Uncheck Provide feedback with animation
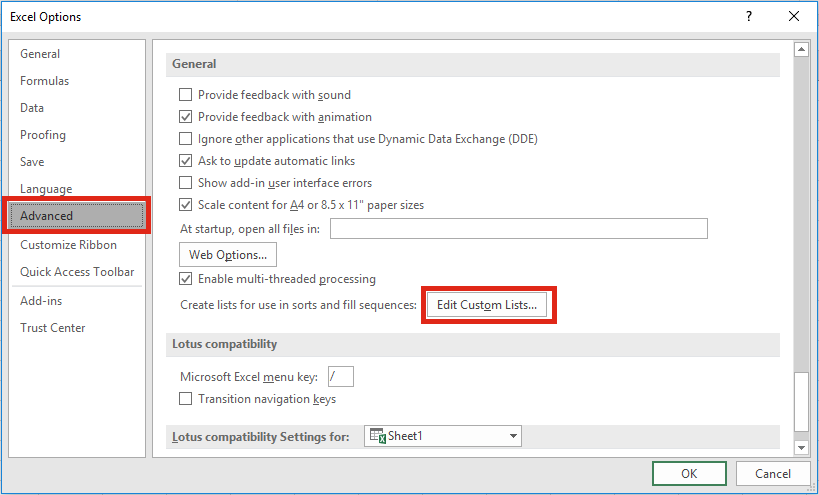The image size is (819, 495). click(185, 116)
